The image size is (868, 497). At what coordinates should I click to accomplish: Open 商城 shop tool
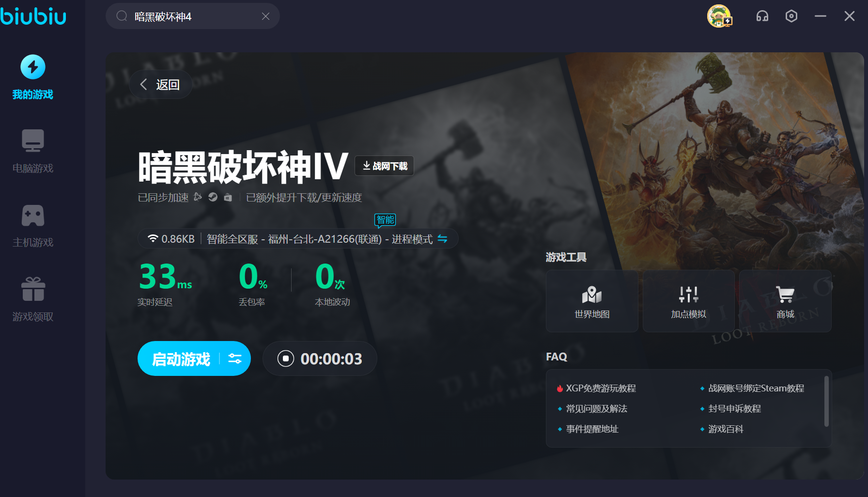[x=785, y=301]
